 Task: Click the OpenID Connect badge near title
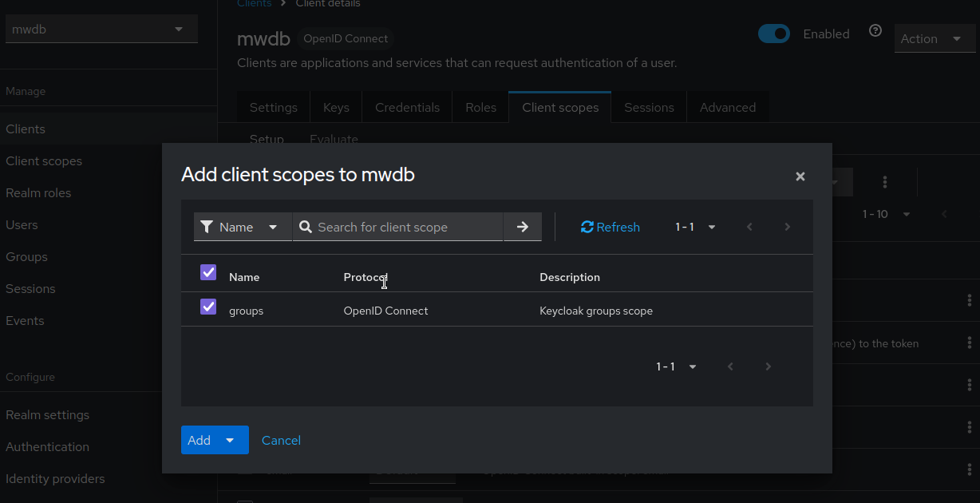tap(346, 38)
